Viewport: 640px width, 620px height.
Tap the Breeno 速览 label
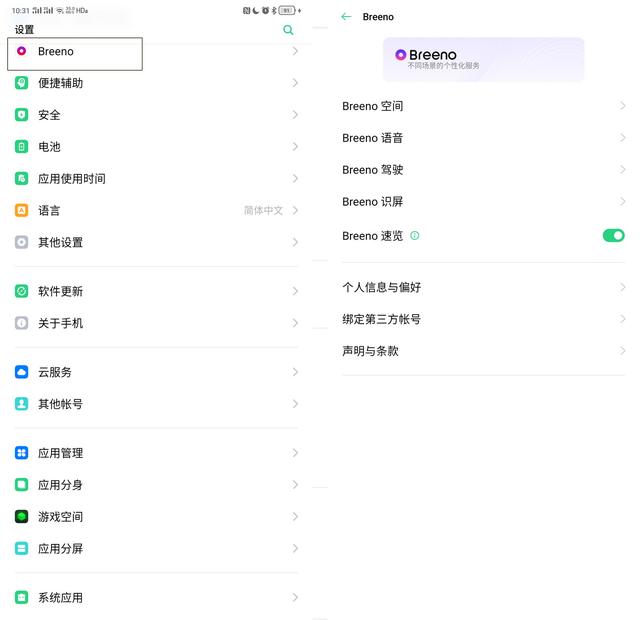pos(372,236)
